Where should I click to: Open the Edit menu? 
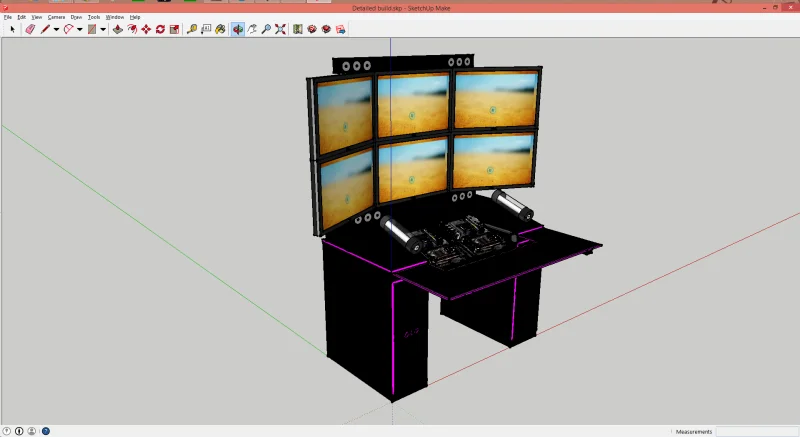(x=21, y=17)
